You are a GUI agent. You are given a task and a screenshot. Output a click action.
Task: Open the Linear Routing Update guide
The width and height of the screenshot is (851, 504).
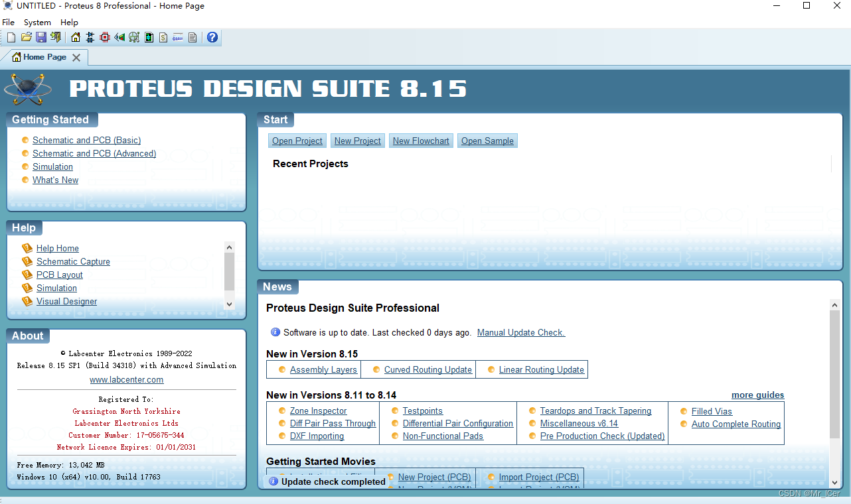click(542, 369)
